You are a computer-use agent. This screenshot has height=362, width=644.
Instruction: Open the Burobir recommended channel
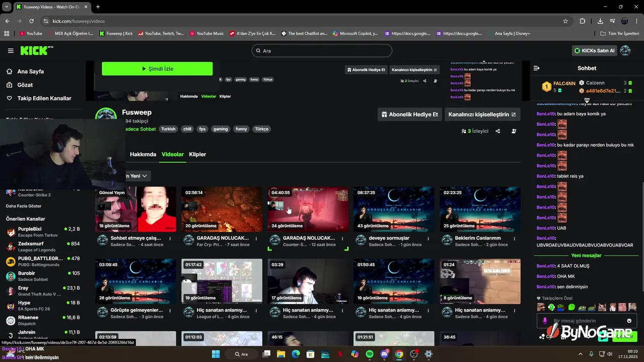tap(43, 276)
